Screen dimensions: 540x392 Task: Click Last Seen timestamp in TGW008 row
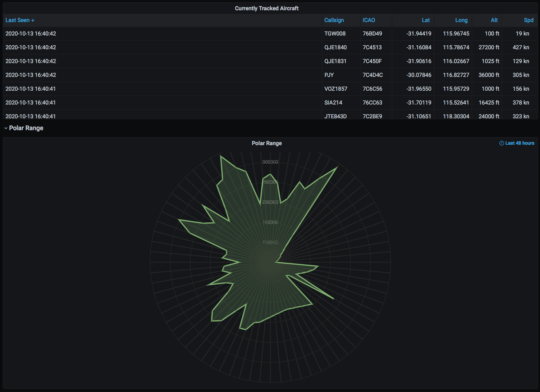click(x=31, y=34)
